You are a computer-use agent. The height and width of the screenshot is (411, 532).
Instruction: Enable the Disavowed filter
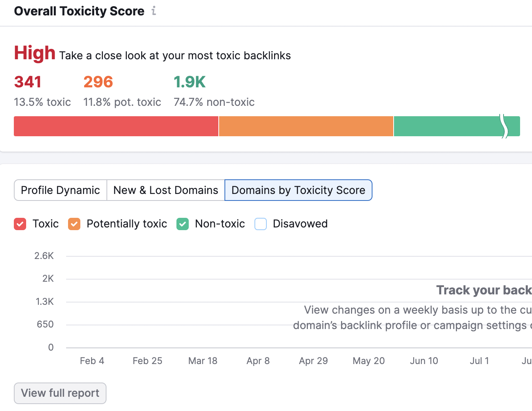(x=261, y=224)
